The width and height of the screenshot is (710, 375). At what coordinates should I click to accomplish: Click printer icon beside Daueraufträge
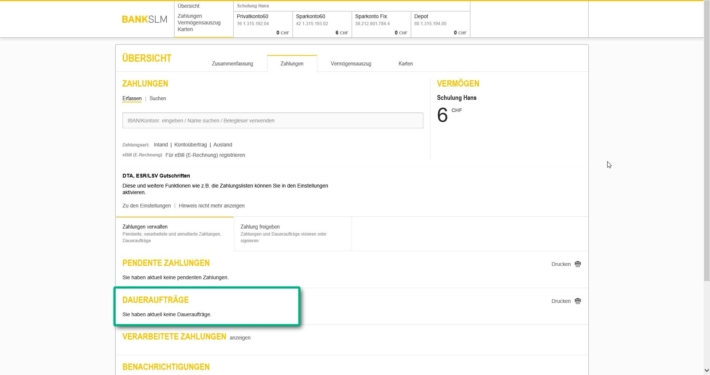[x=578, y=301]
